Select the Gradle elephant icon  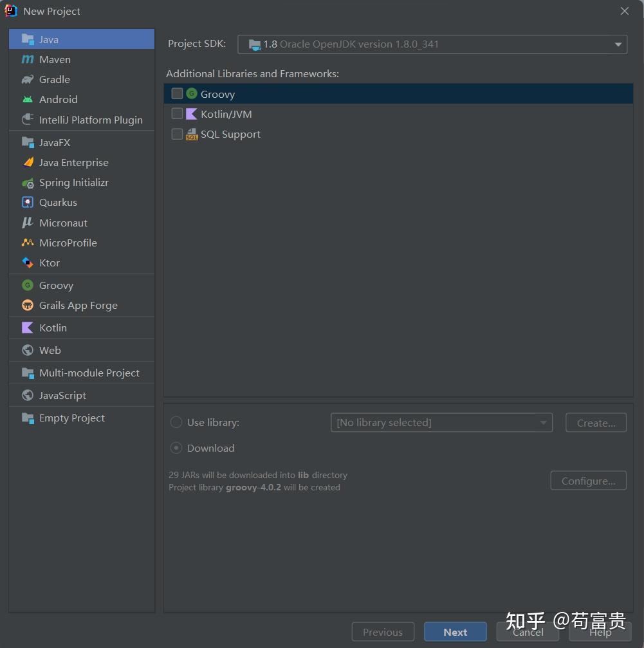[28, 79]
